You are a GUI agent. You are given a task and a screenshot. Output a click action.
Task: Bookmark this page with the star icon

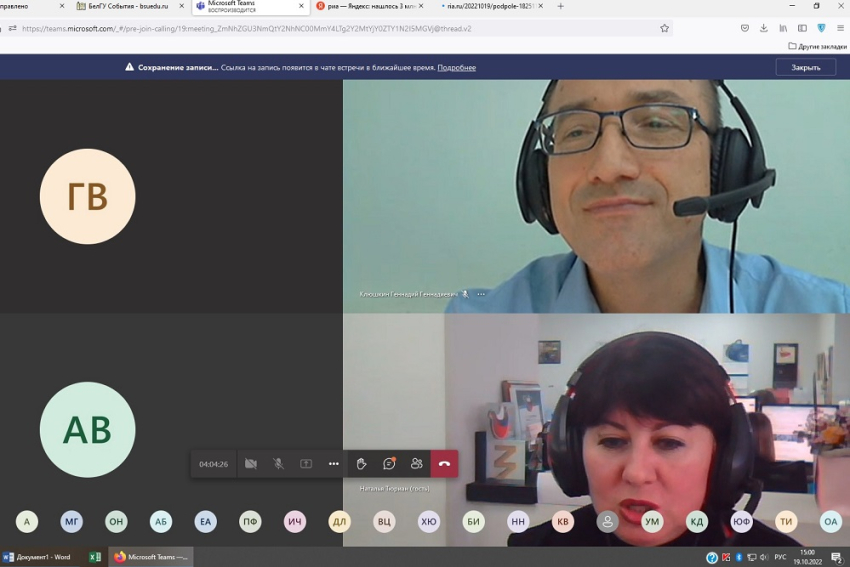click(x=664, y=28)
